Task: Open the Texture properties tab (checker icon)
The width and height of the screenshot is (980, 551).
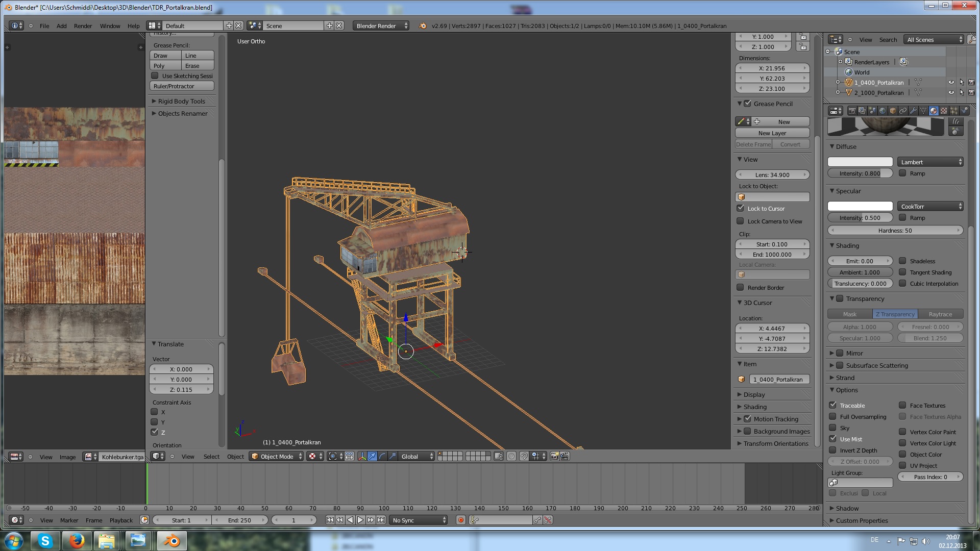Action: pyautogui.click(x=944, y=111)
